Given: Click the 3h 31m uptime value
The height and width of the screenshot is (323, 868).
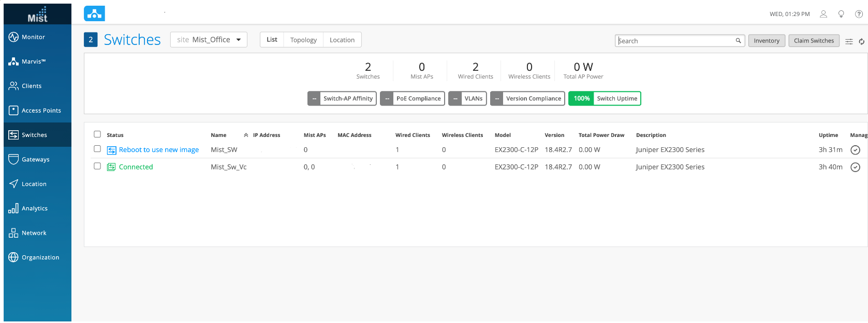Looking at the screenshot, I should (831, 150).
